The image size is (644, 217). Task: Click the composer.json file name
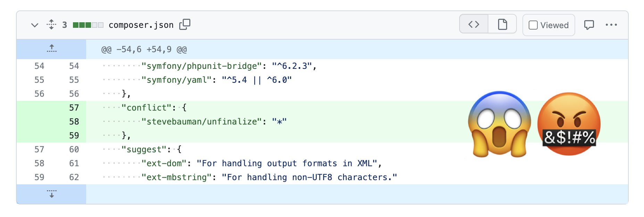point(141,25)
